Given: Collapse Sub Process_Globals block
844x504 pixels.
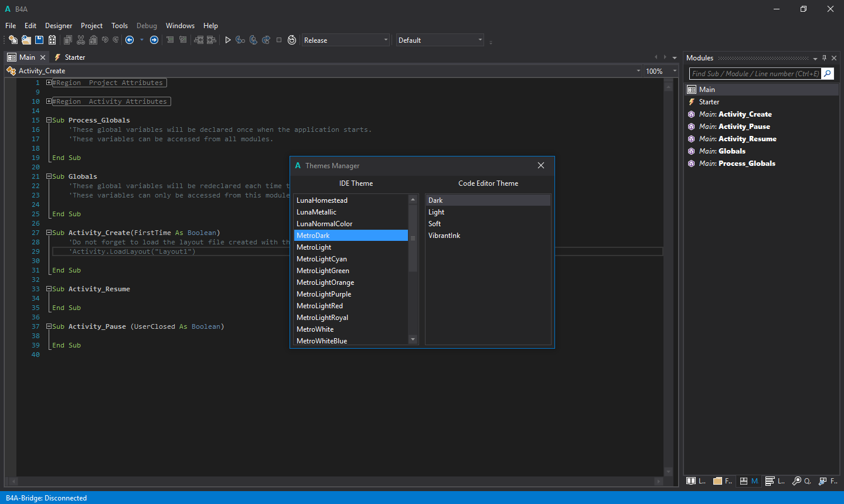Looking at the screenshot, I should pos(49,120).
